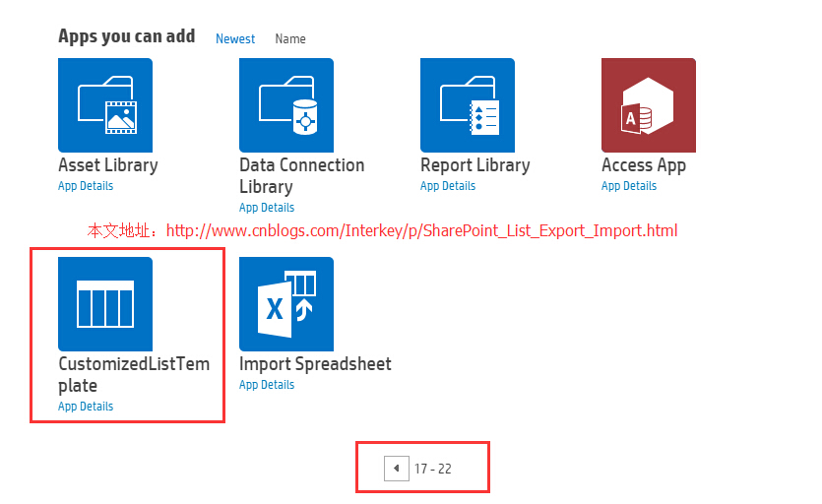
Task: Click the CustomizedListTemplate title text
Action: point(134,374)
